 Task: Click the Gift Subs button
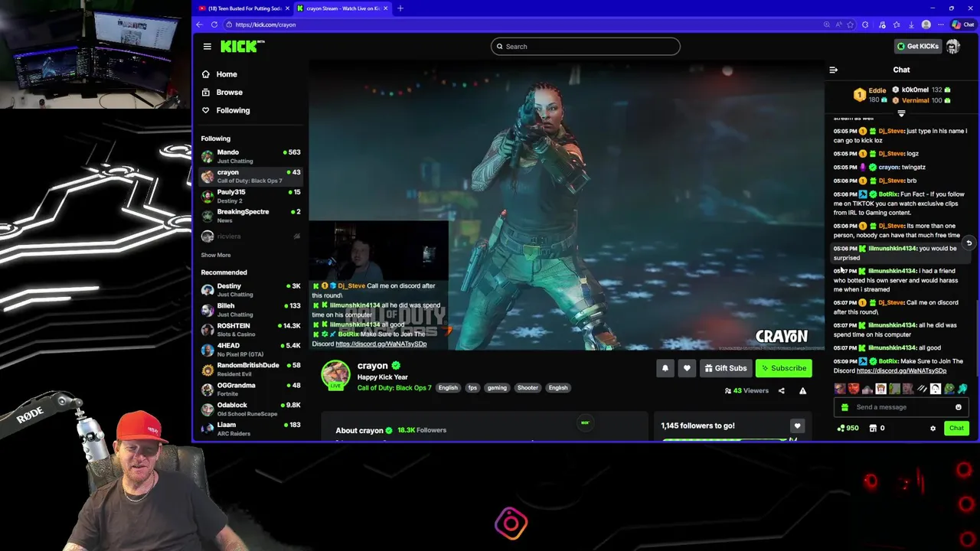(x=725, y=368)
